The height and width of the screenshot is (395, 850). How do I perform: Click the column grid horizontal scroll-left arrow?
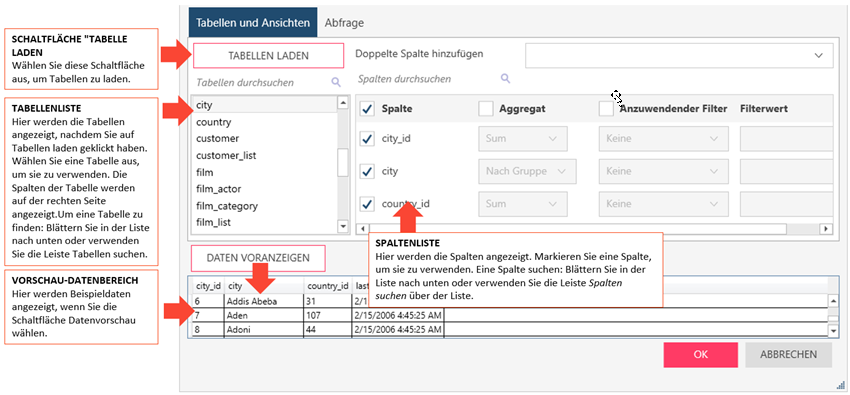tap(364, 229)
